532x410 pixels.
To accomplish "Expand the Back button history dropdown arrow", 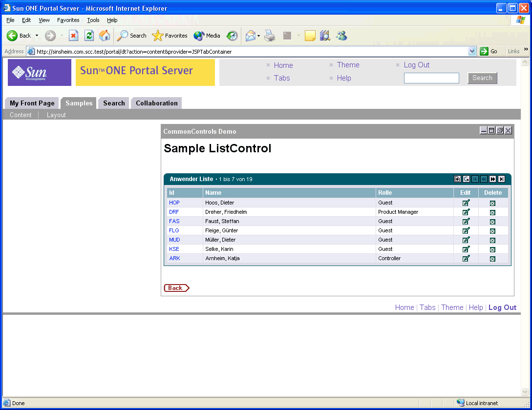I will point(37,36).
